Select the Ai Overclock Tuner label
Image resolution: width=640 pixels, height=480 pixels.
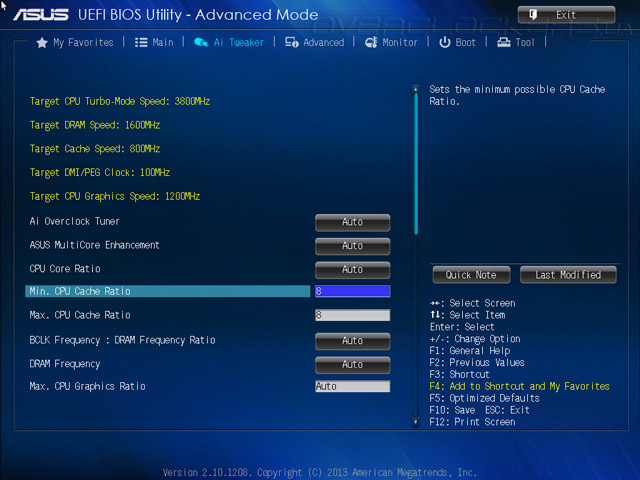pos(74,222)
